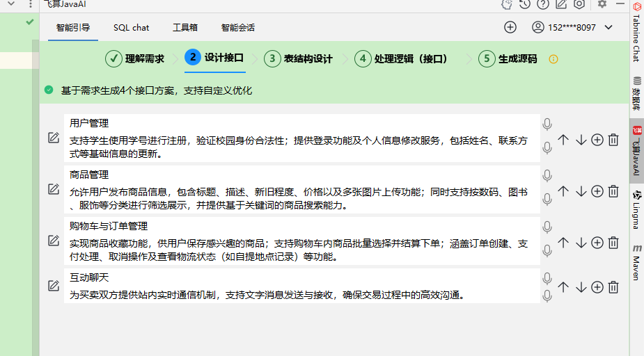644x356 pixels.
Task: Go to step 理解需求
Action: (134, 58)
